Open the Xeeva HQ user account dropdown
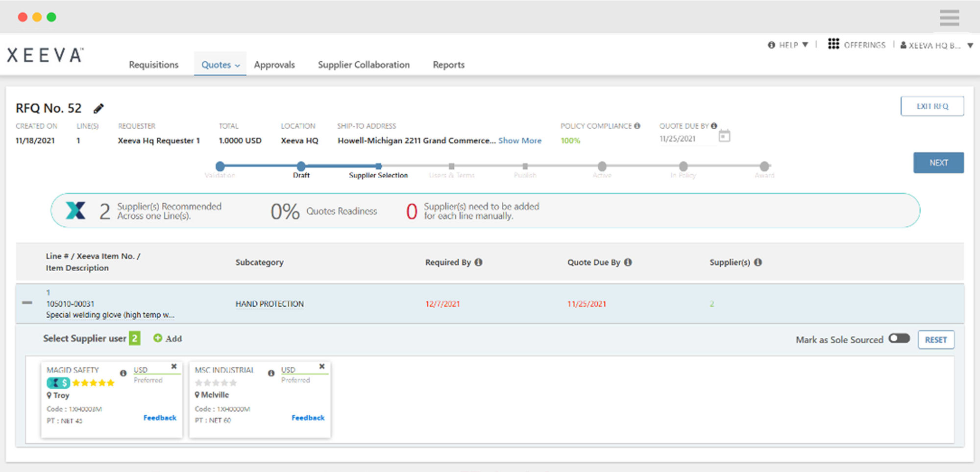Viewport: 980px width, 472px height. (x=936, y=46)
